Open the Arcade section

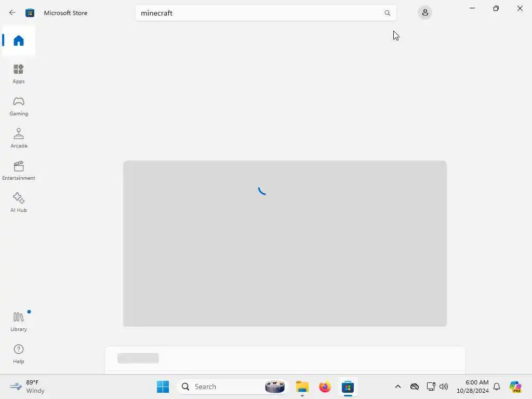tap(18, 138)
